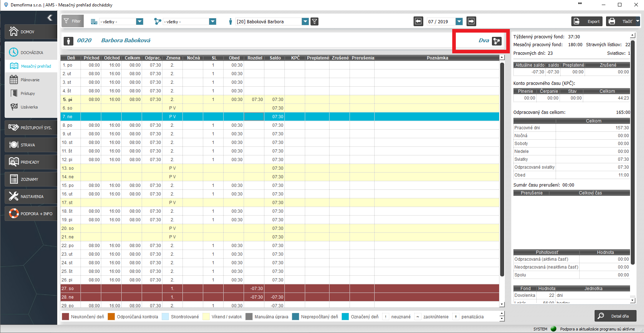This screenshot has height=333, width=644.
Task: Click the Zmena column header
Action: pos(173,58)
